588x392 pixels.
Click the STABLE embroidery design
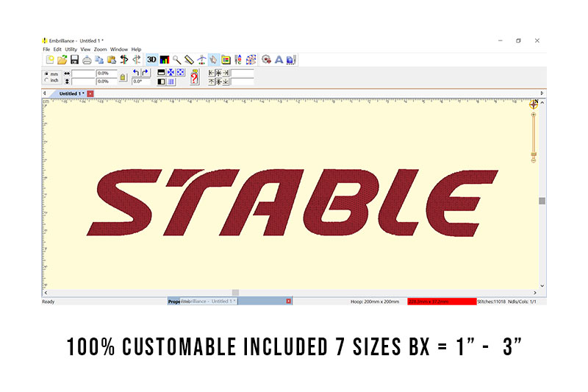point(293,202)
